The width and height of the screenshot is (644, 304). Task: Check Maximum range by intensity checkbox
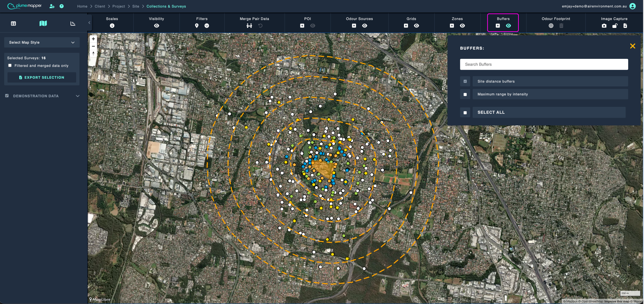pos(465,94)
